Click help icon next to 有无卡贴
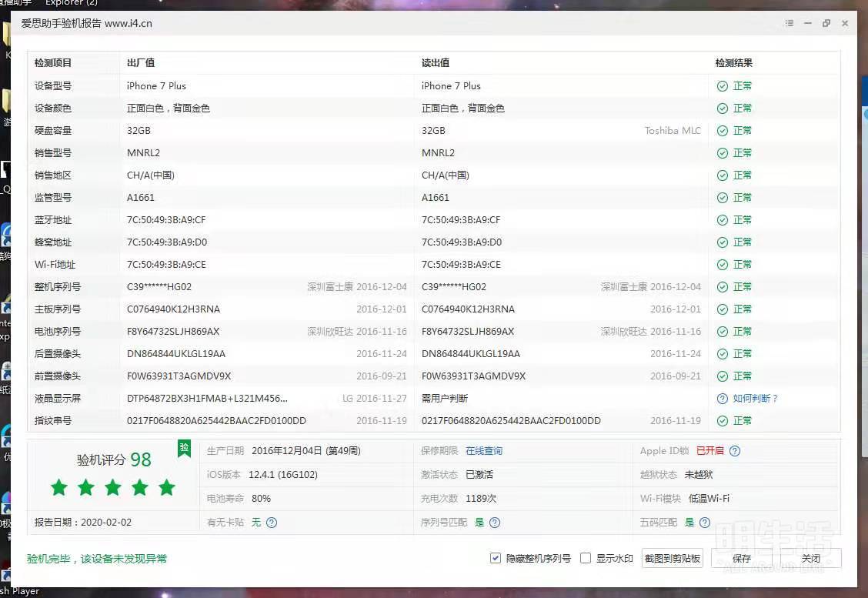The image size is (868, 598). point(271,522)
